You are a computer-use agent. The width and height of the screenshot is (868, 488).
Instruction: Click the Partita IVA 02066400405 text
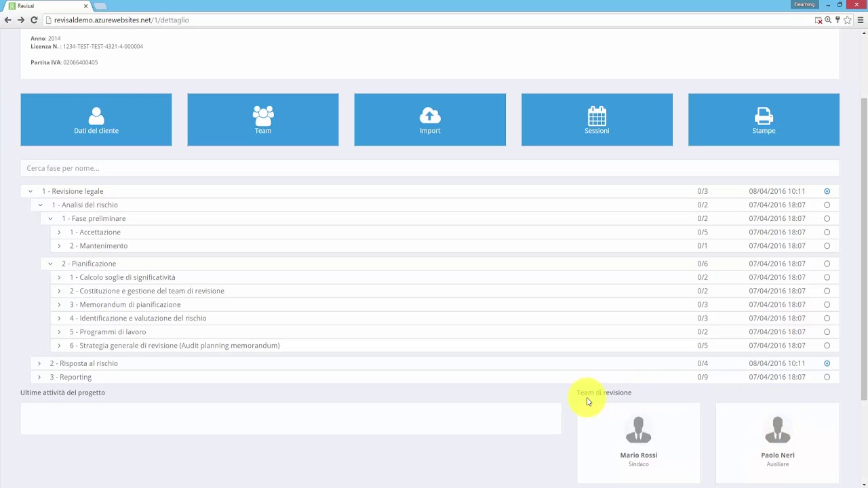pos(64,62)
